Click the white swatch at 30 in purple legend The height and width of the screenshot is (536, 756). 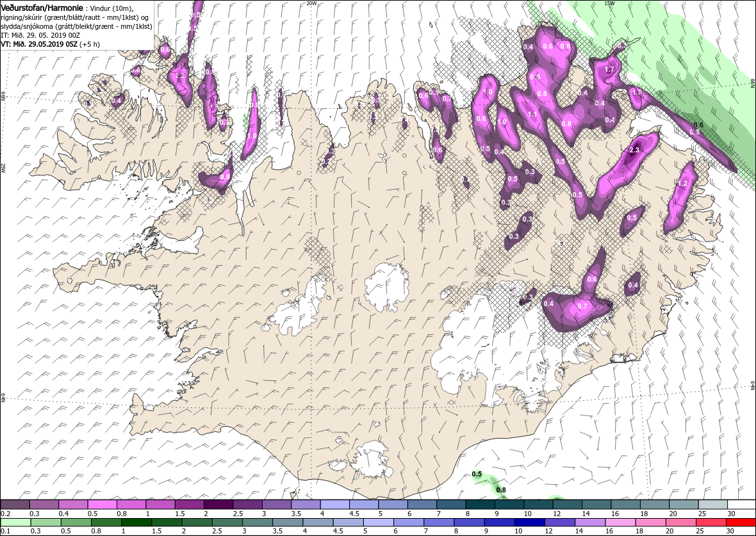click(x=741, y=504)
